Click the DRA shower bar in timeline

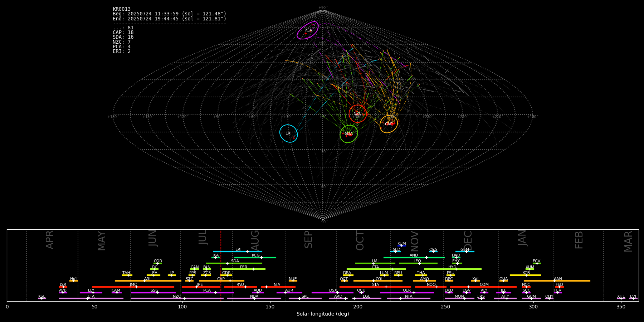pyautogui.click(x=348, y=275)
